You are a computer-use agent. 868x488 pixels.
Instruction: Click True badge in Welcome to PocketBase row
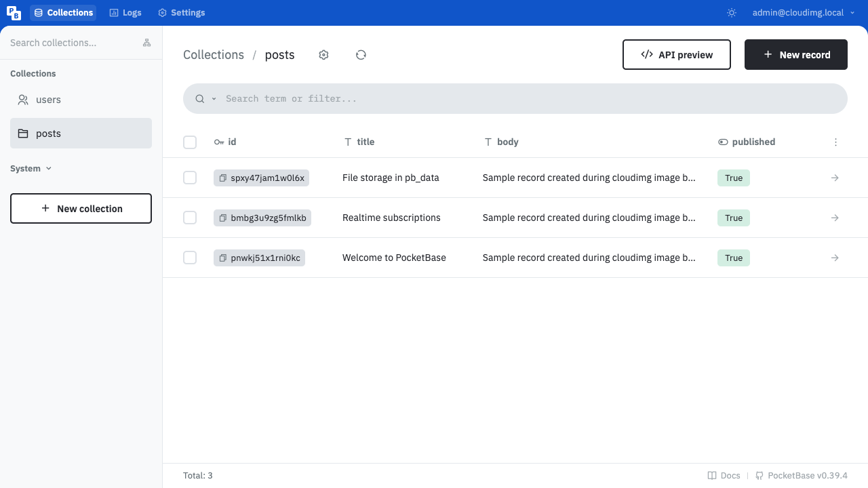click(734, 258)
